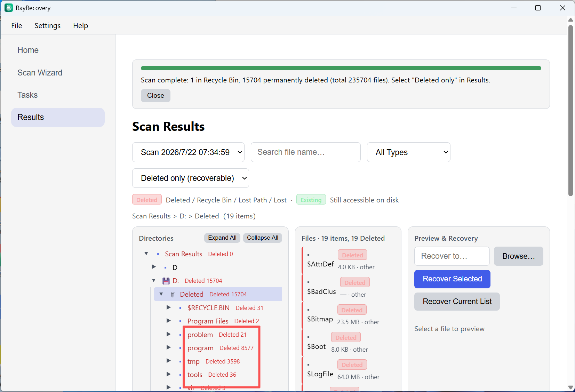The width and height of the screenshot is (575, 392).
Task: Open the File menu
Action: (x=17, y=26)
